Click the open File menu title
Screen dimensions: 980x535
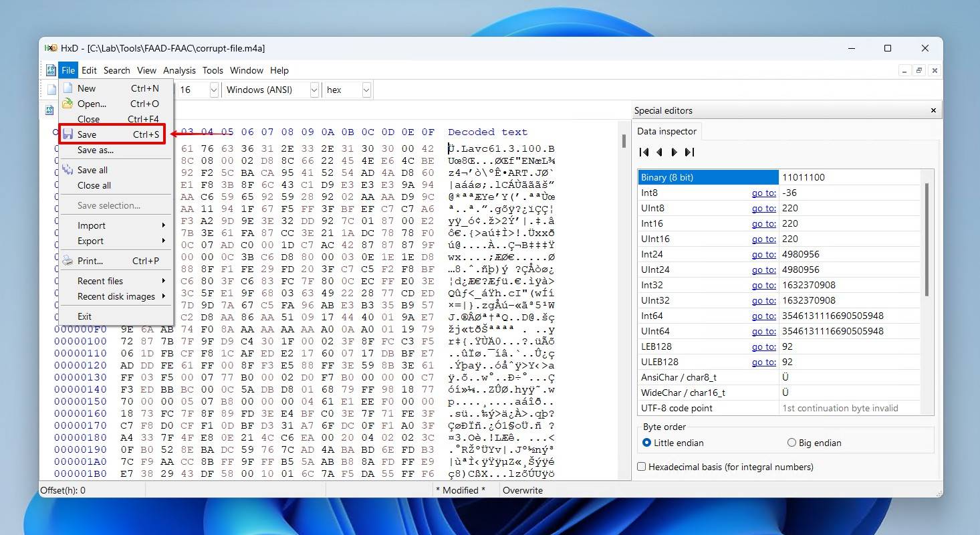[x=68, y=70]
